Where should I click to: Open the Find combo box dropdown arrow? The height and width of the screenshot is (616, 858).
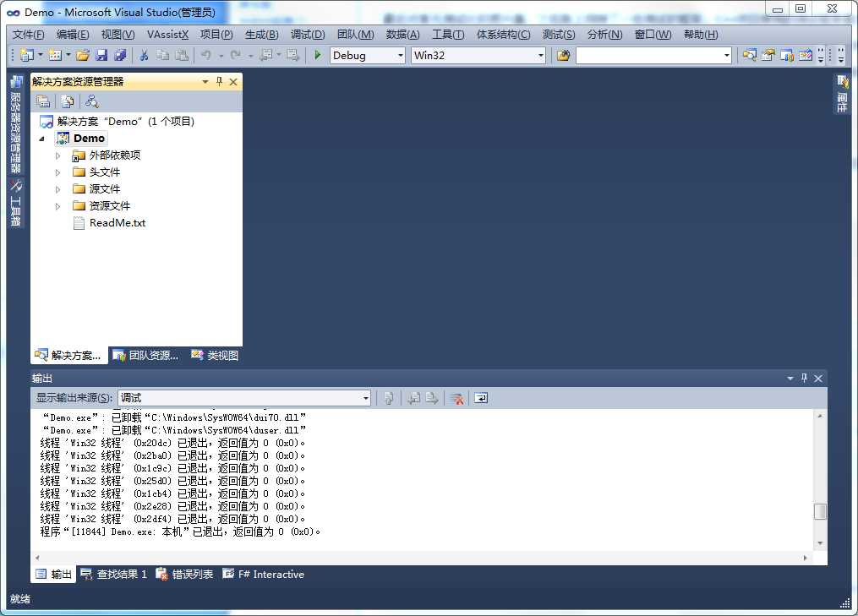726,55
